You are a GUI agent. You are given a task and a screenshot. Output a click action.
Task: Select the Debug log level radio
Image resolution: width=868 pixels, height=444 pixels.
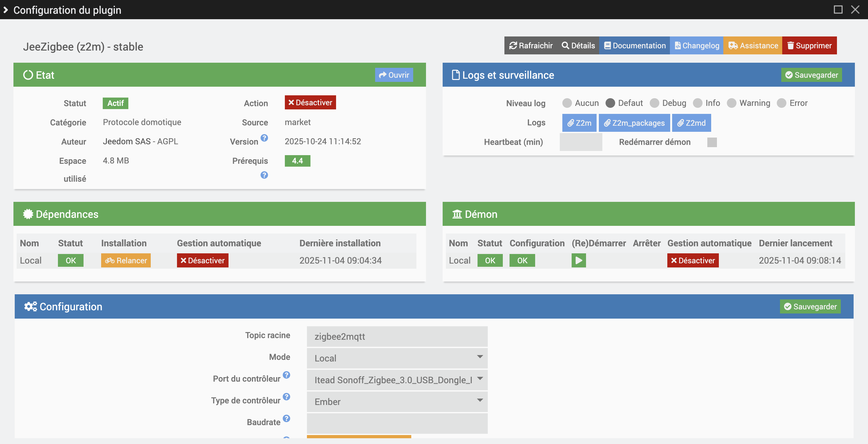point(655,103)
